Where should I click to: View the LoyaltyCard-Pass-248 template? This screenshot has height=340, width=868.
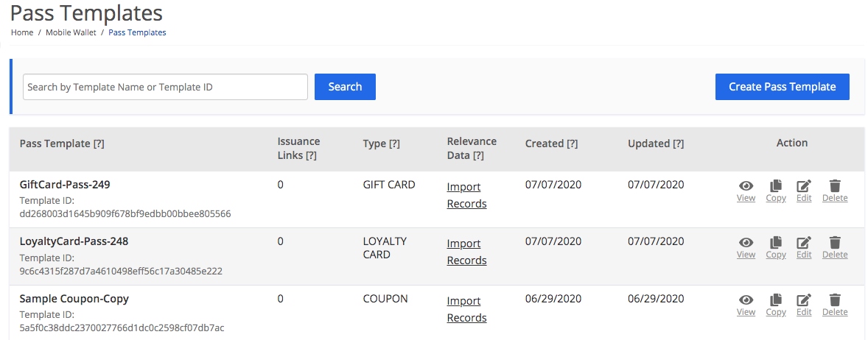pos(746,247)
